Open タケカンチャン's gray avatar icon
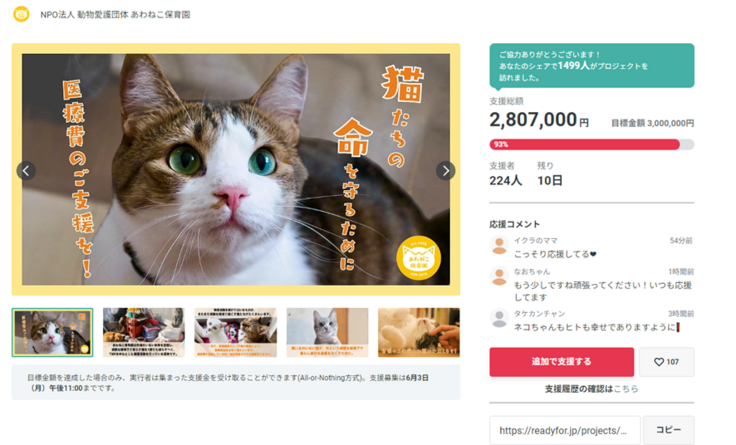 tap(499, 318)
